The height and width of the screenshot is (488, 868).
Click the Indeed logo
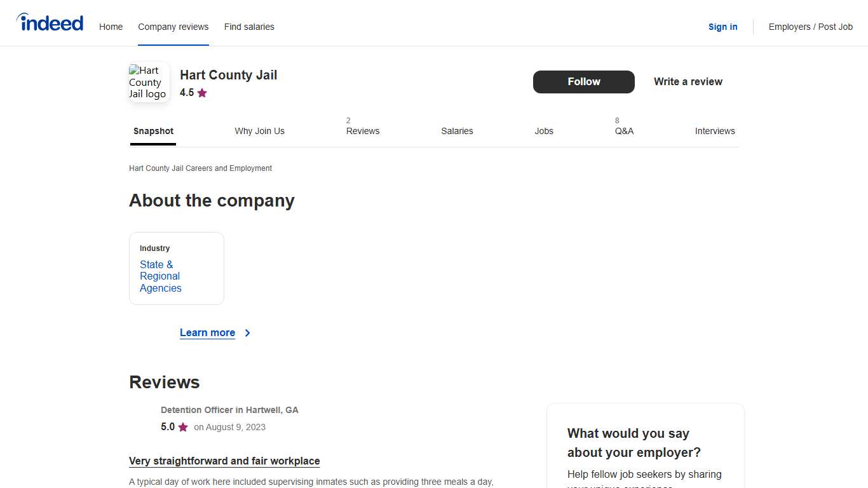(x=50, y=23)
